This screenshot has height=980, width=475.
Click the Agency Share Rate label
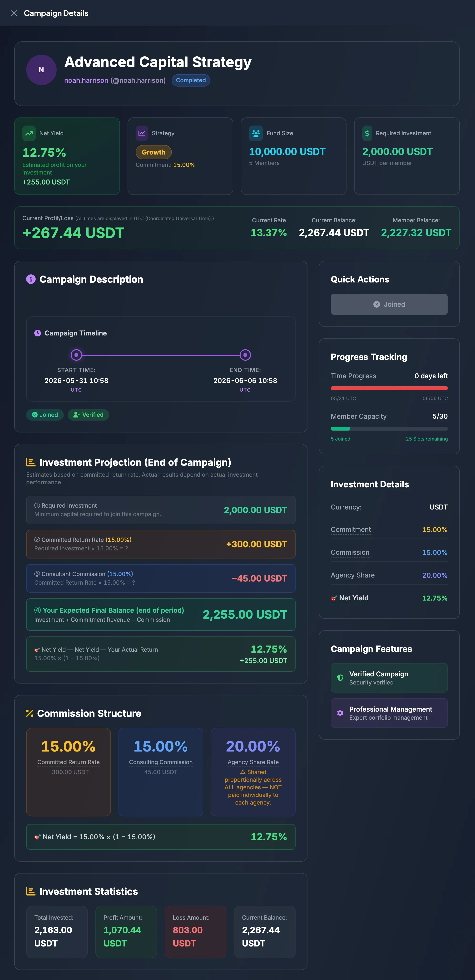(x=253, y=762)
